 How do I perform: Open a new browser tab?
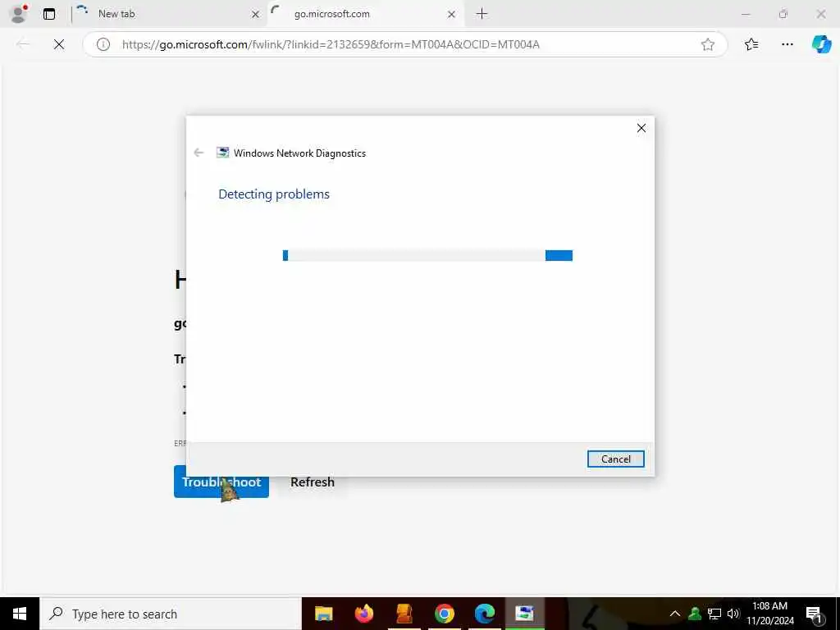click(482, 14)
